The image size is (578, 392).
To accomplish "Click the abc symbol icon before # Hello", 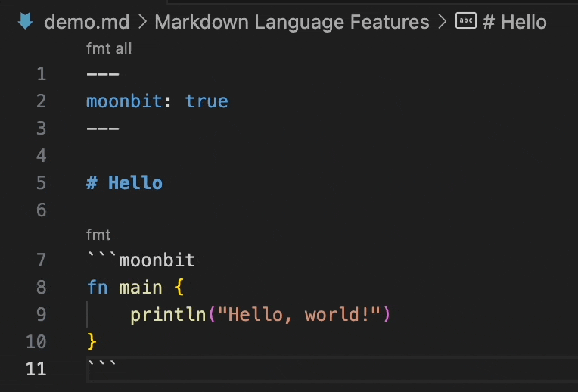I will [x=466, y=20].
